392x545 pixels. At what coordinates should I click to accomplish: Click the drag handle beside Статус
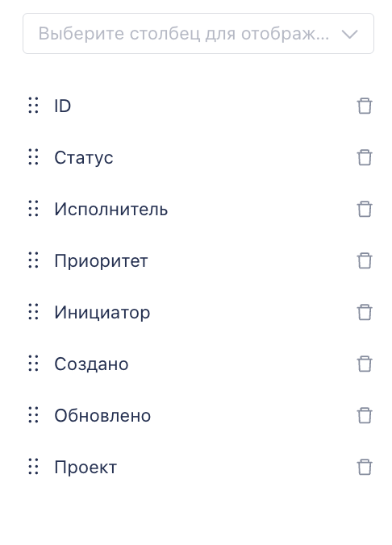(x=33, y=156)
